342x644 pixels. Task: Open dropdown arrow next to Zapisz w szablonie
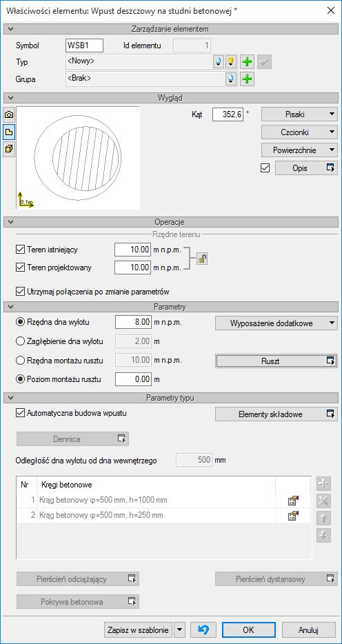pos(180,630)
